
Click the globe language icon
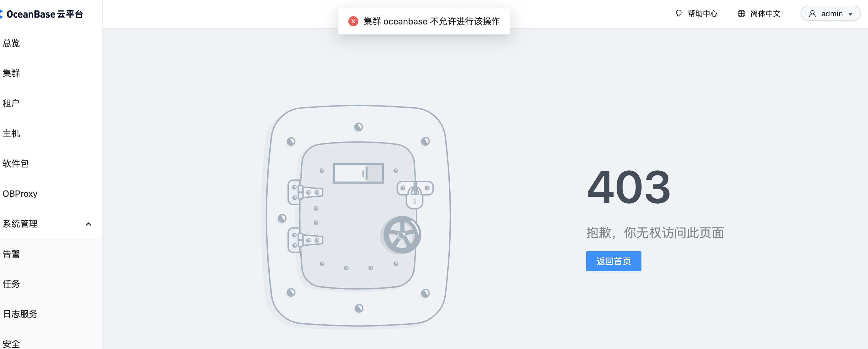pos(741,13)
